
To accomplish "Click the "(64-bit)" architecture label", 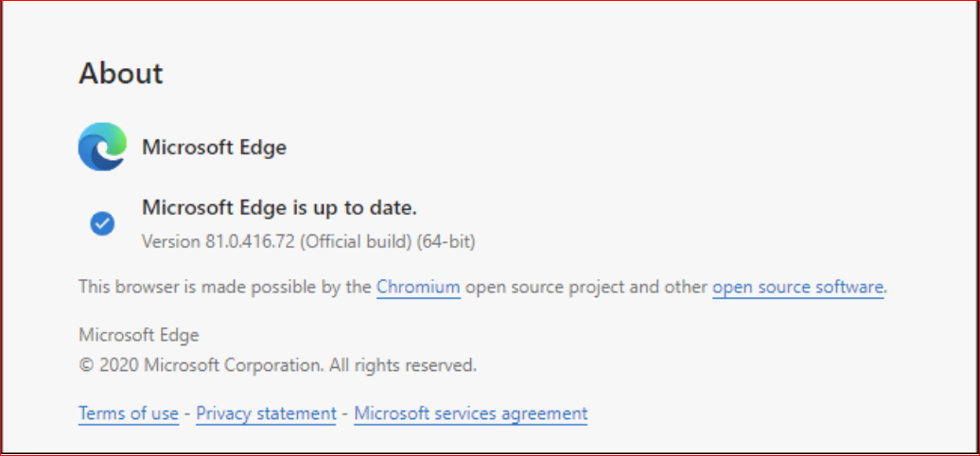I will pyautogui.click(x=446, y=241).
